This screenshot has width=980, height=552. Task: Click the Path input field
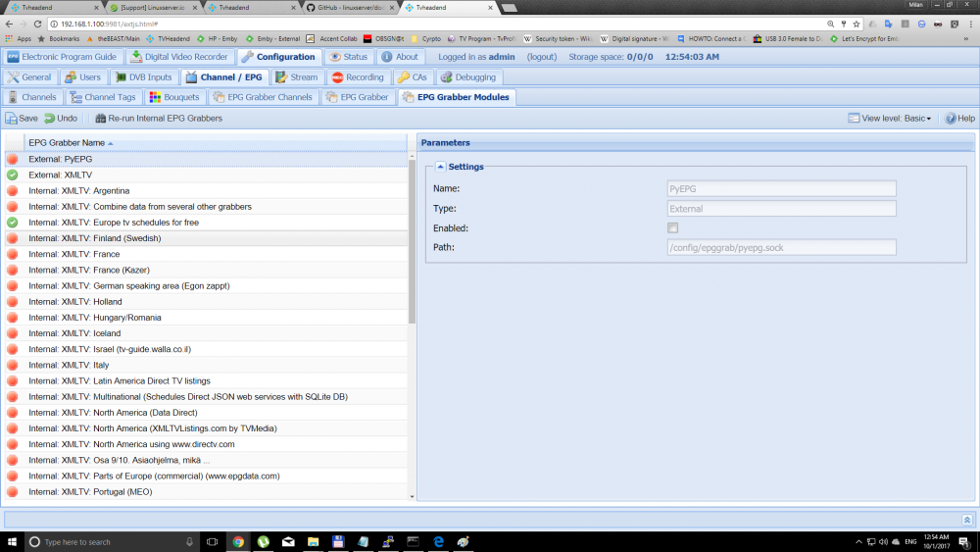click(781, 247)
